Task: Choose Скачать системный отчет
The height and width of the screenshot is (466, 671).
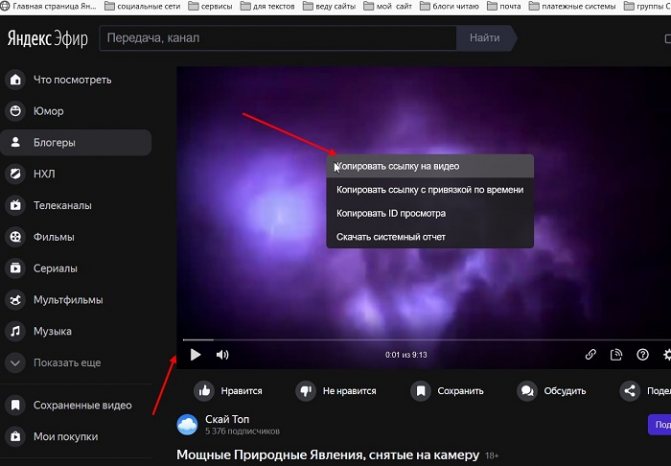Action: pos(430,237)
